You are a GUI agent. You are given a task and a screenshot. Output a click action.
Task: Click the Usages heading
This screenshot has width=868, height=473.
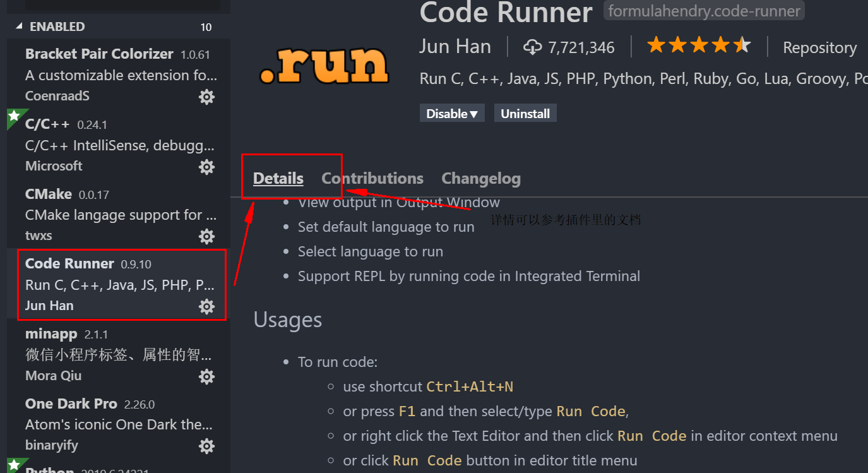[288, 320]
